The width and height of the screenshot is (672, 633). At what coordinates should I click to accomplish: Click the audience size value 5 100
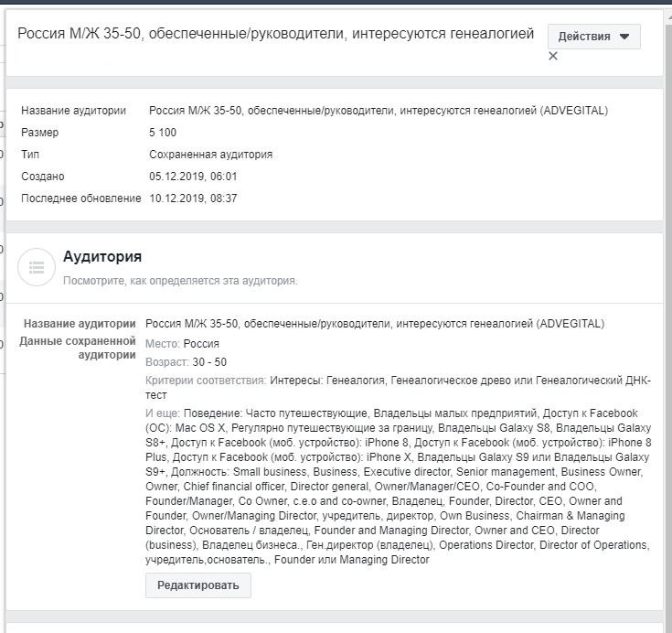(x=163, y=133)
